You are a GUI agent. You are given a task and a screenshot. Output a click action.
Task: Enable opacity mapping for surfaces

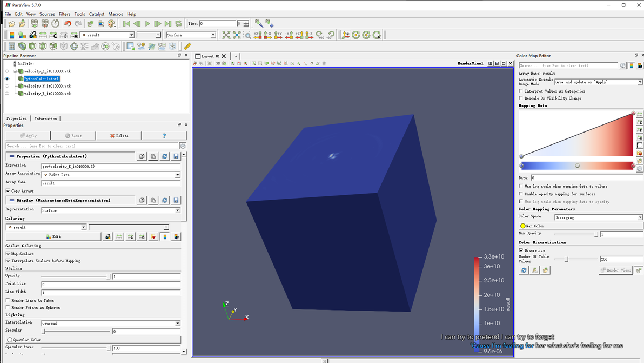tap(521, 194)
